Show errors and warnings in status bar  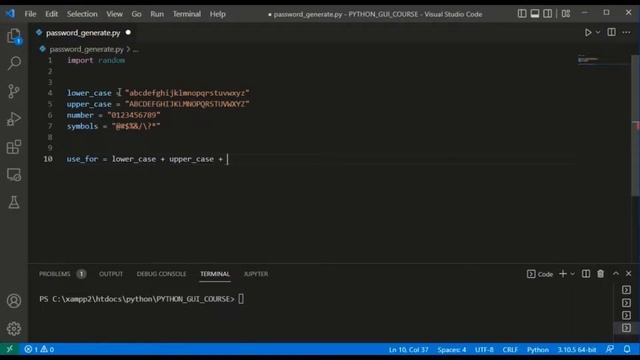(x=39, y=349)
